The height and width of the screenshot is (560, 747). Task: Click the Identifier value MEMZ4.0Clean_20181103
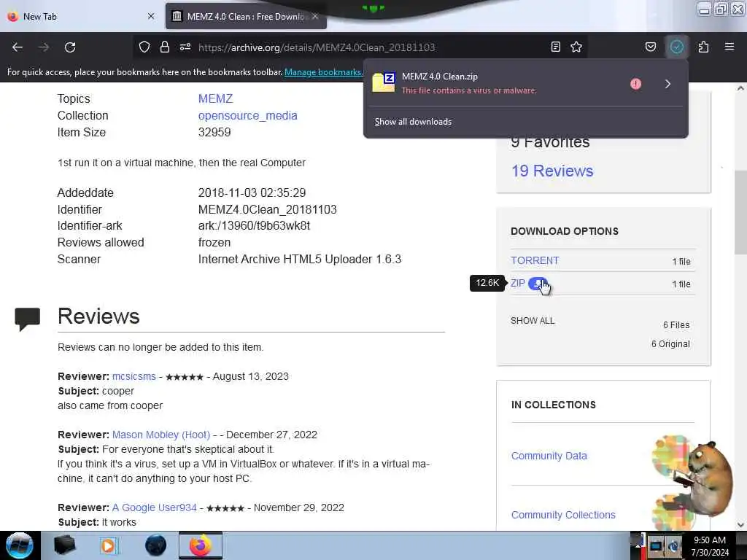(x=267, y=209)
